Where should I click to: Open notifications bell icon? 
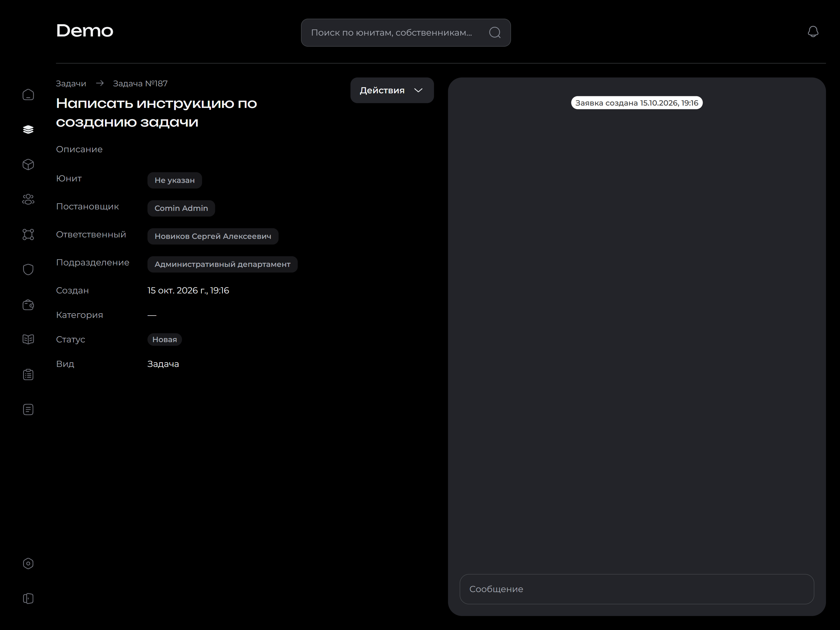813,32
